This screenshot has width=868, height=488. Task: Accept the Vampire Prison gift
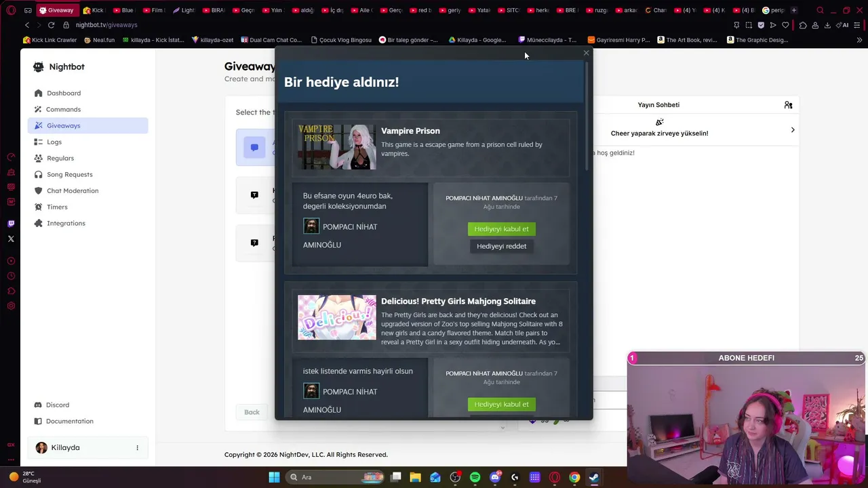pyautogui.click(x=501, y=229)
